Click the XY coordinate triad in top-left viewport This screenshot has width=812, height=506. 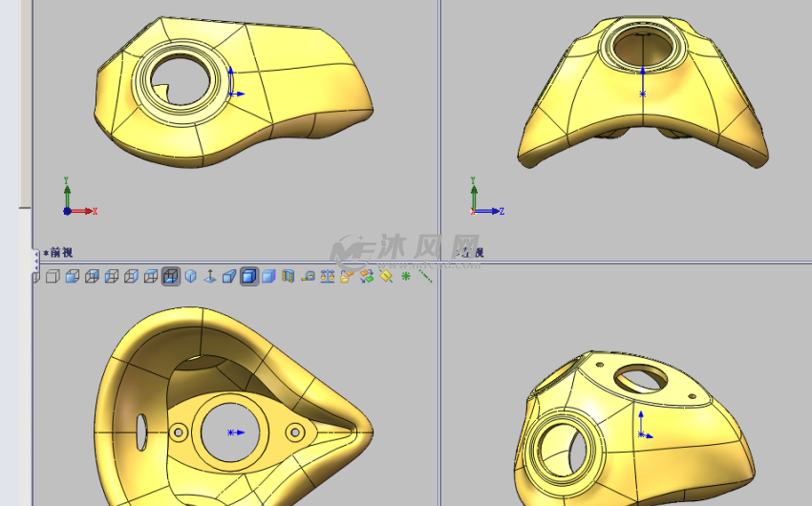[73, 203]
